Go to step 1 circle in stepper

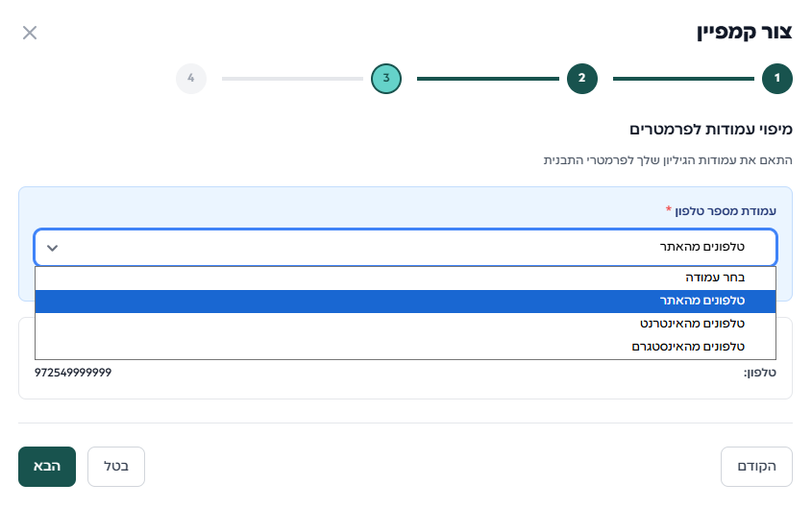pos(776,79)
